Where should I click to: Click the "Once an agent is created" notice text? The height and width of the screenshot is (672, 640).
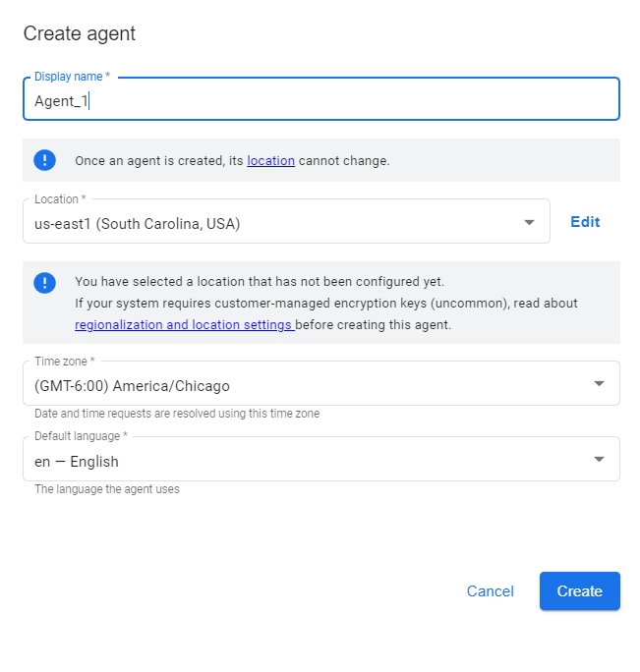point(232,161)
